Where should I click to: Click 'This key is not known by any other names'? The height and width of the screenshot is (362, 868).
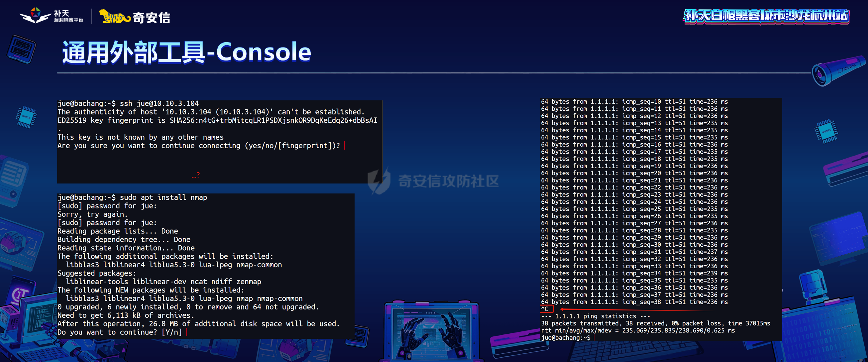tap(141, 137)
